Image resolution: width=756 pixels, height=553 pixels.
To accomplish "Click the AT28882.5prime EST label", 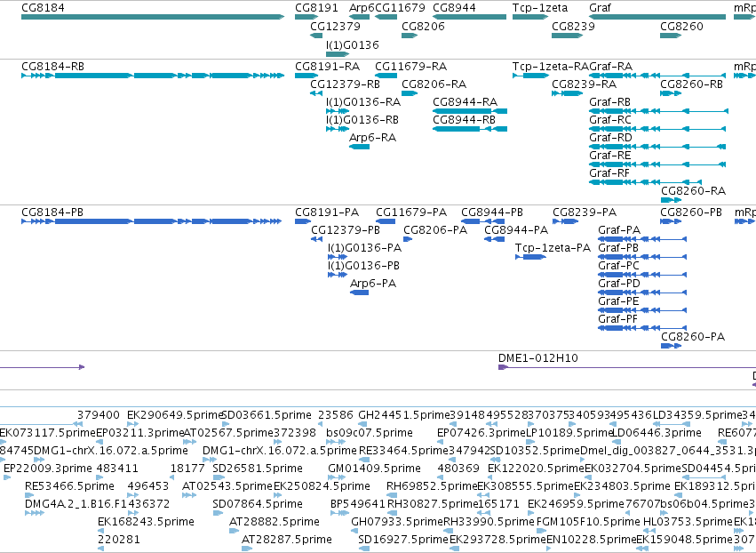I will [x=274, y=522].
